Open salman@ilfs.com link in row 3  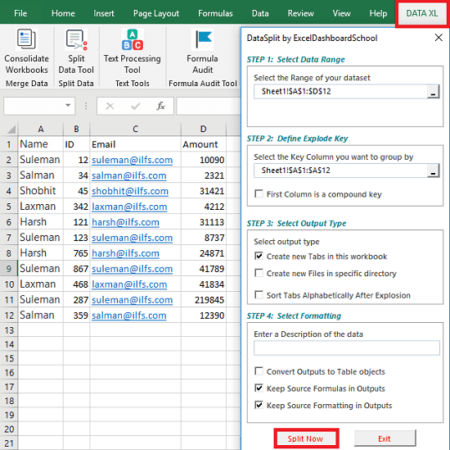129,176
